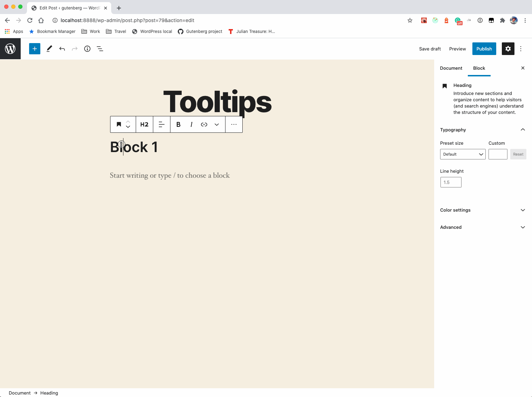Open more options in the block toolbar
Image resolution: width=532 pixels, height=397 pixels.
(234, 124)
